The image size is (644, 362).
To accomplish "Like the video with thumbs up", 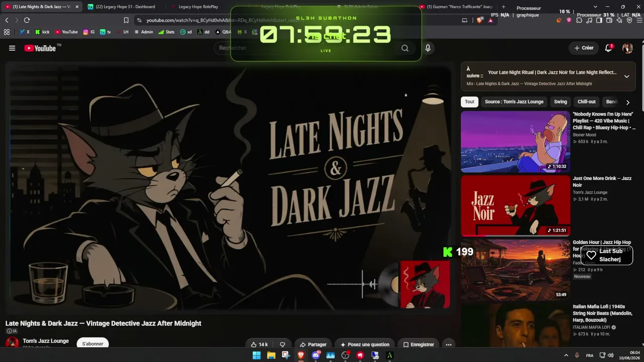I will point(260,344).
